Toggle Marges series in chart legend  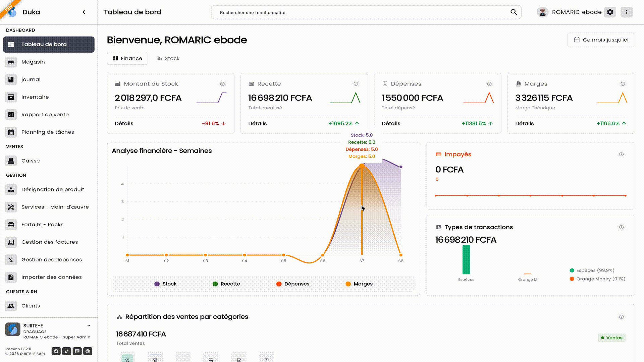point(359,284)
